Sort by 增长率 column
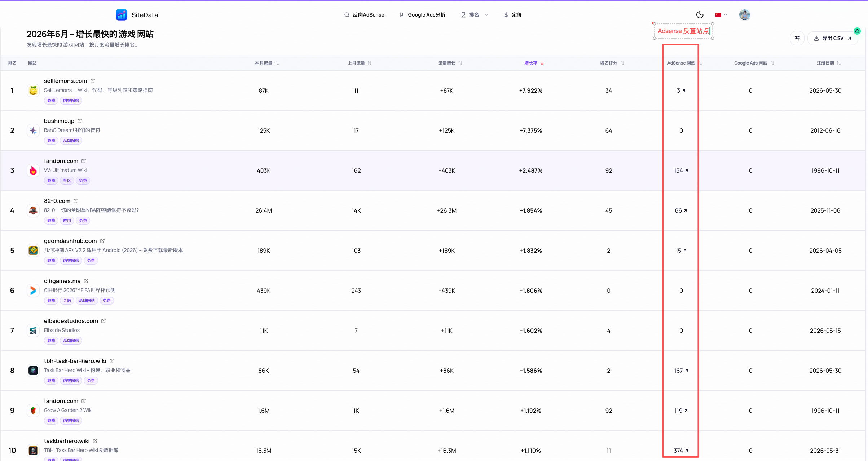Image resolution: width=868 pixels, height=461 pixels. [x=534, y=63]
